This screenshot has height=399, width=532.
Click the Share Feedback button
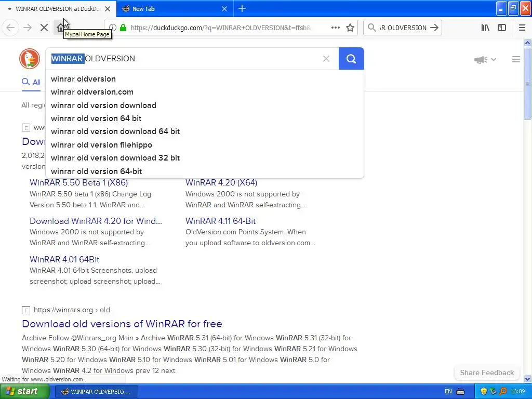(487, 373)
